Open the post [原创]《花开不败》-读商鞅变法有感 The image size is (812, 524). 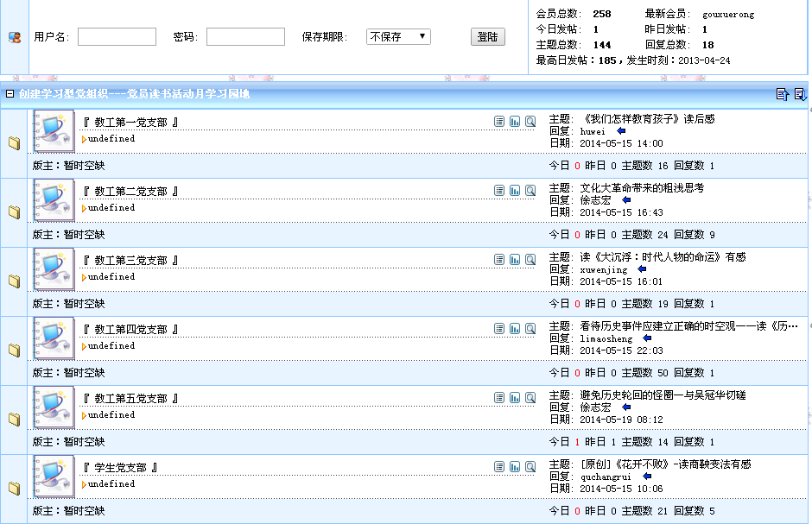coord(665,464)
